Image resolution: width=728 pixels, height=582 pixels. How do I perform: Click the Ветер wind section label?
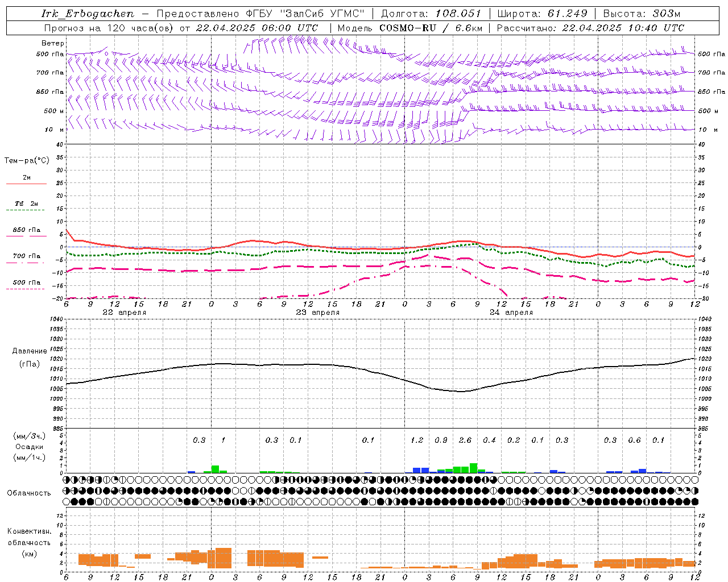(53, 43)
